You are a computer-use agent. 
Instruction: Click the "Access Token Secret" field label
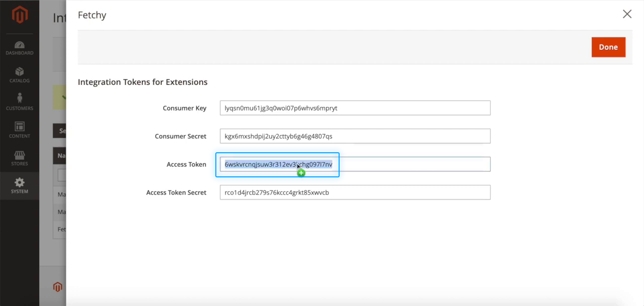click(x=176, y=192)
